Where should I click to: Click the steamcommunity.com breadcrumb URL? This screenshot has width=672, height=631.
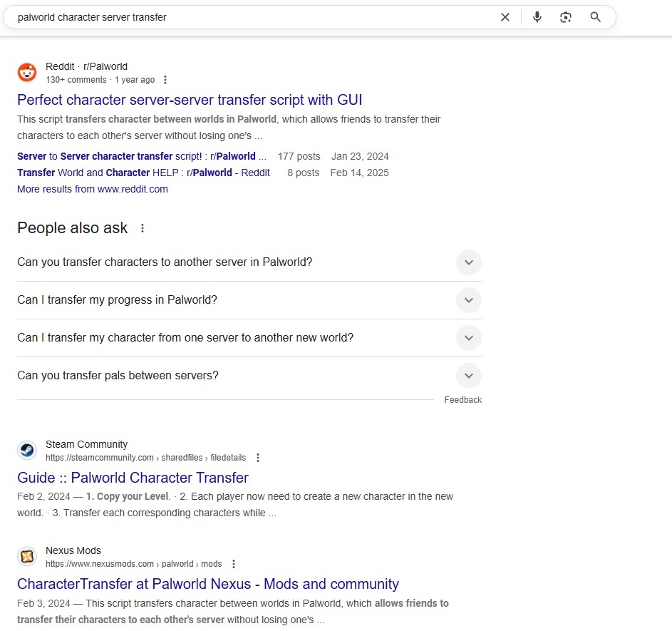point(145,458)
